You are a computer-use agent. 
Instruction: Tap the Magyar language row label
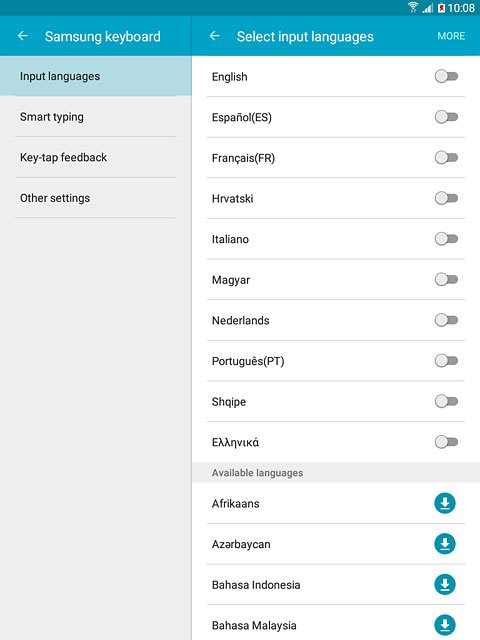[231, 280]
